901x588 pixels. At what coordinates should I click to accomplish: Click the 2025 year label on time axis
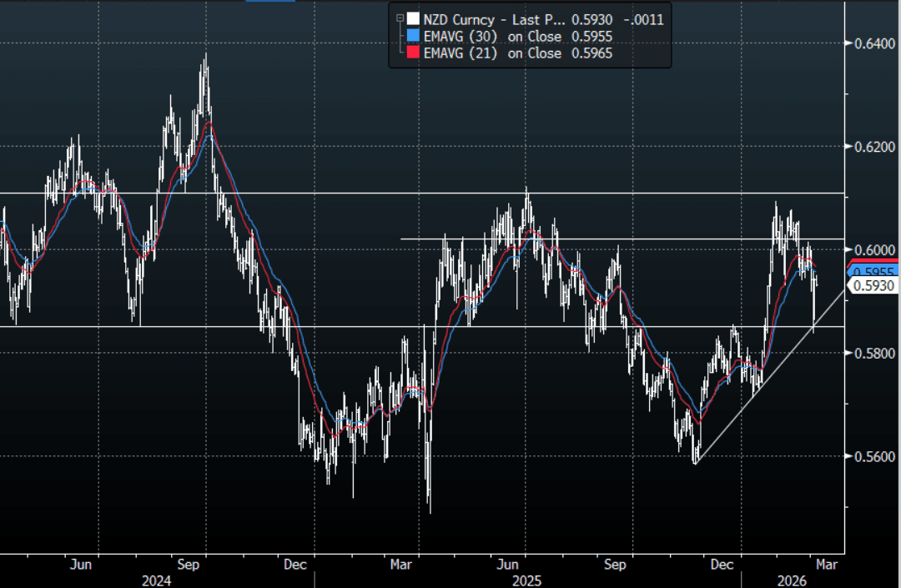(x=526, y=580)
